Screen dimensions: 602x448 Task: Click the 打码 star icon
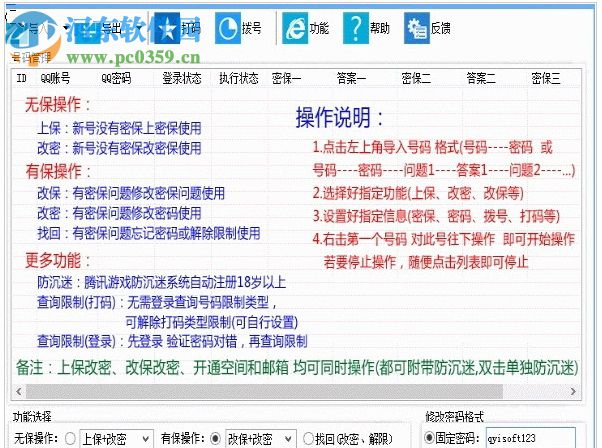point(167,28)
